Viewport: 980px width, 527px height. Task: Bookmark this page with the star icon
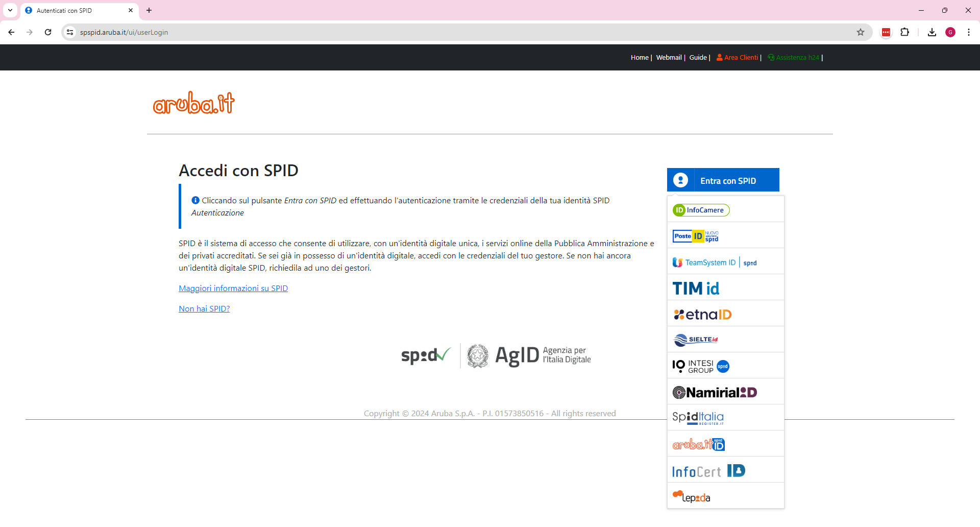point(861,32)
